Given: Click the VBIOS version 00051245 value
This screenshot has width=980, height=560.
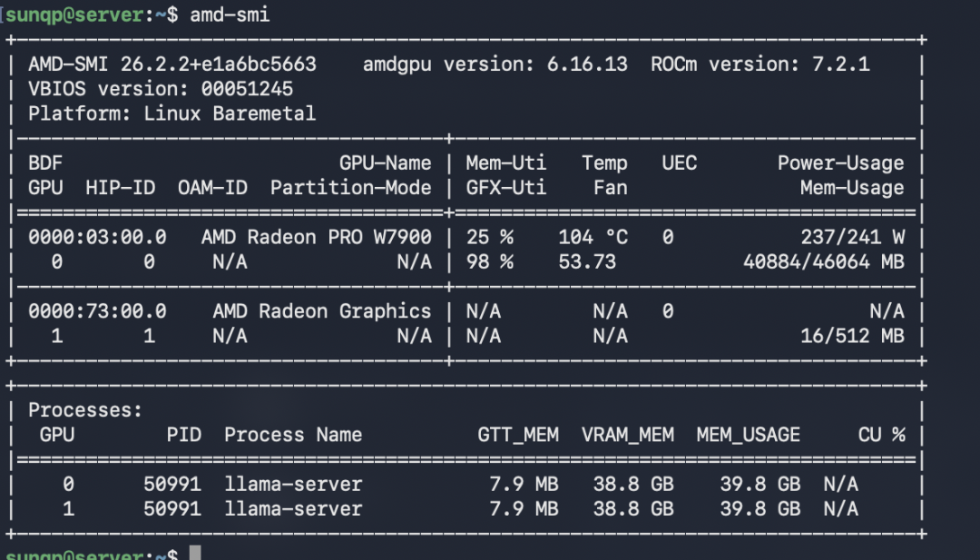Looking at the screenshot, I should click(x=247, y=89).
